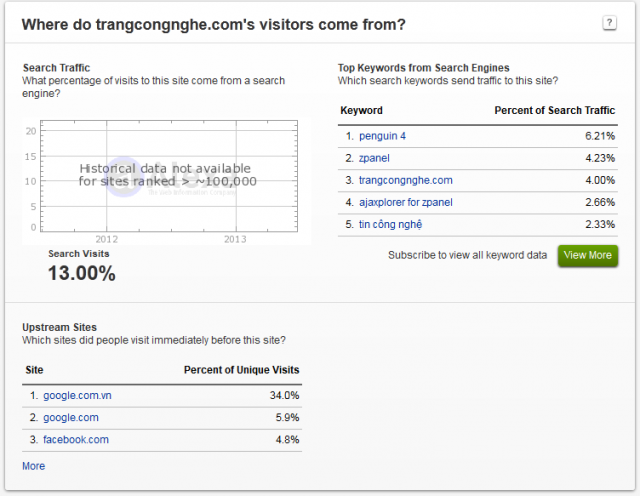
Task: Click the 13.00% search visits value
Action: click(82, 272)
